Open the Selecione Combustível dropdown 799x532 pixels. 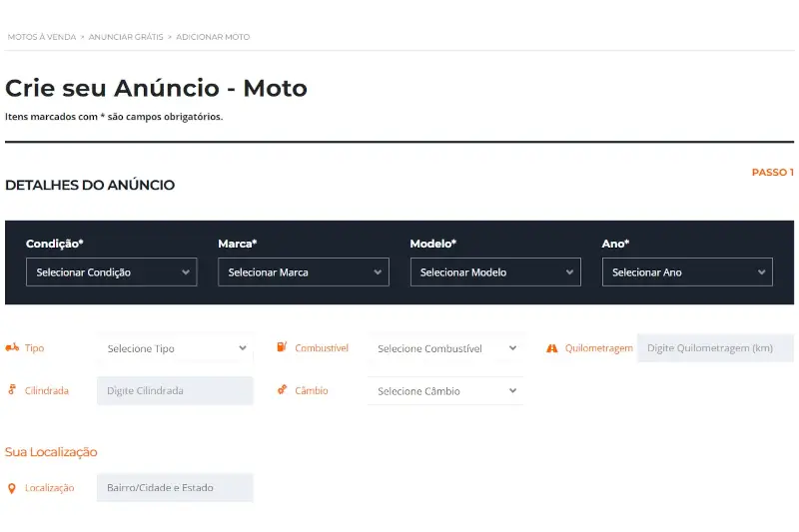point(445,348)
